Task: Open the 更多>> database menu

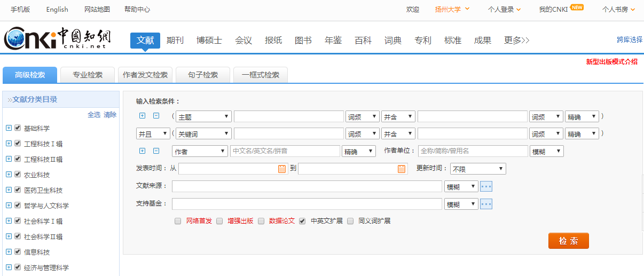Action: (517, 40)
